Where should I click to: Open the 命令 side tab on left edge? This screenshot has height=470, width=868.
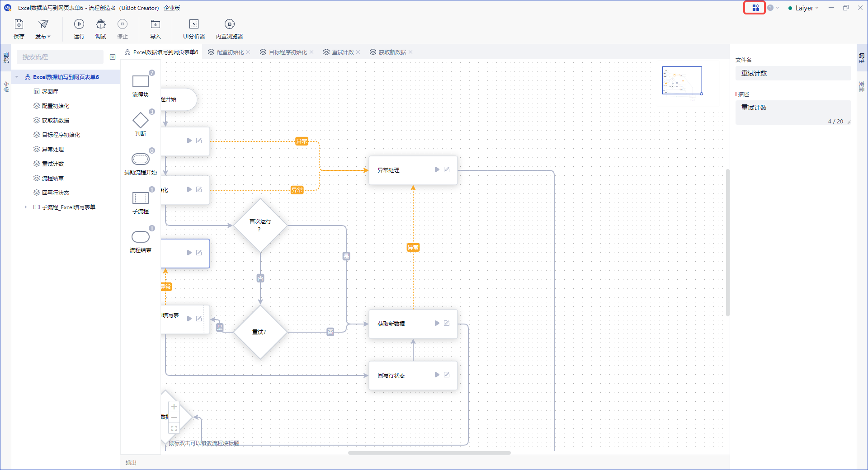coord(6,86)
